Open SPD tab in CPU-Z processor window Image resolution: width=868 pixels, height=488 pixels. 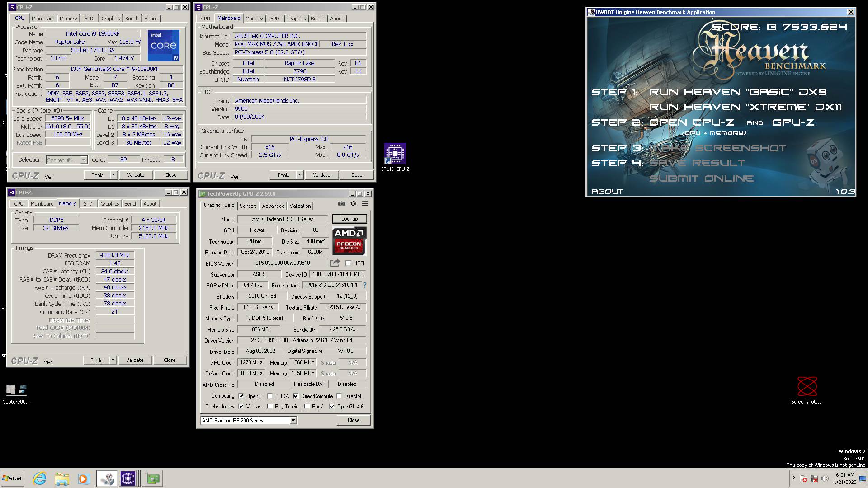pos(89,19)
